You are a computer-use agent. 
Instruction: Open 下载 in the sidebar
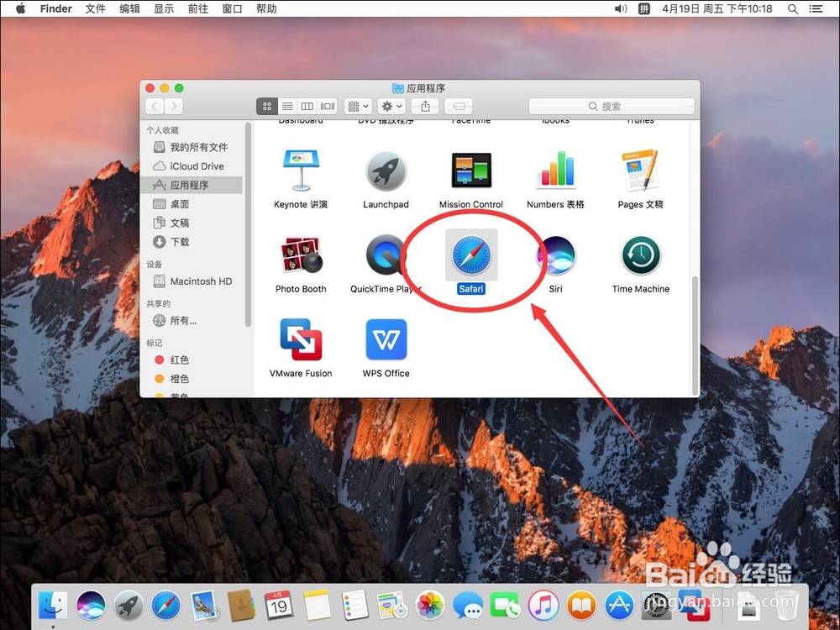(191, 242)
